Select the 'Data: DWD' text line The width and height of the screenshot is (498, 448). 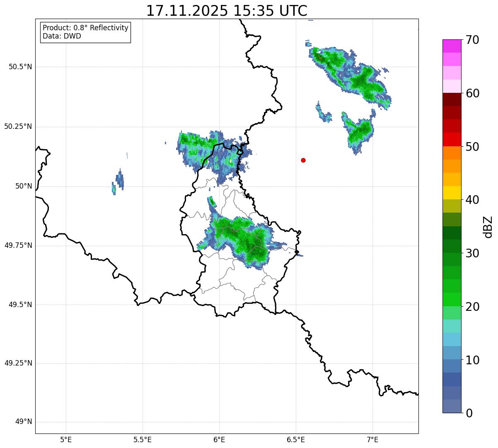pos(62,36)
